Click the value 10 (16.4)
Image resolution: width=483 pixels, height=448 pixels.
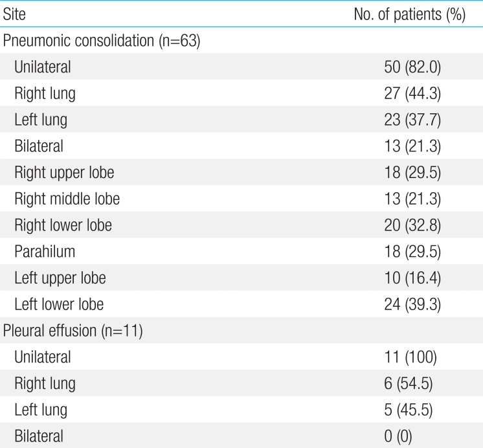[x=412, y=278]
